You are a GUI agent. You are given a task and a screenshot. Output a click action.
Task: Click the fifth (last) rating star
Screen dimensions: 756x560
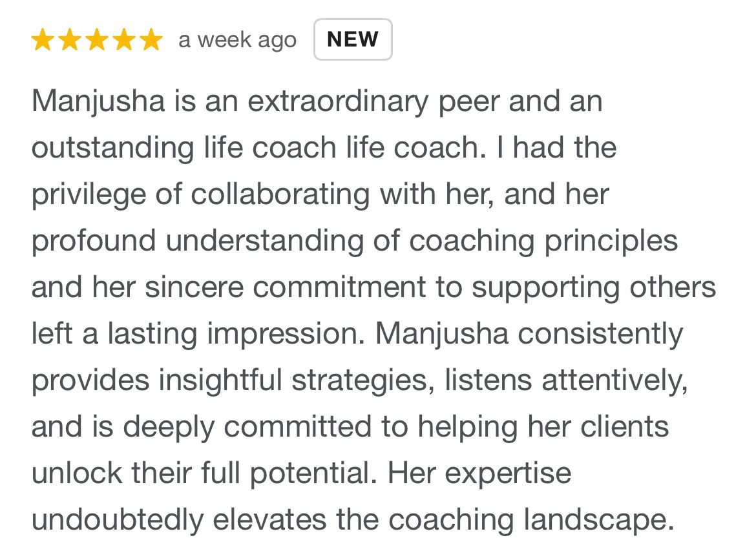click(x=151, y=39)
